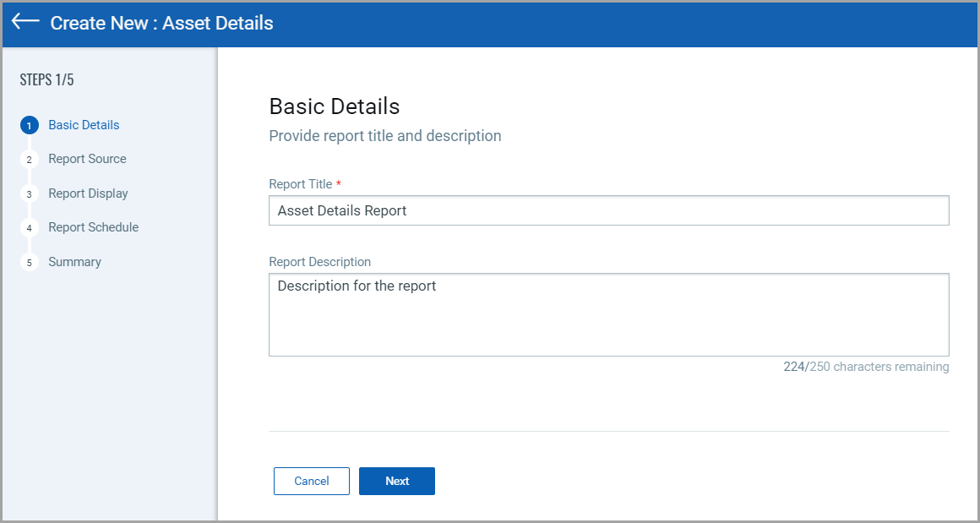Screen dimensions: 980x523
Task: Click the "Report Description" field label
Action: pos(319,262)
